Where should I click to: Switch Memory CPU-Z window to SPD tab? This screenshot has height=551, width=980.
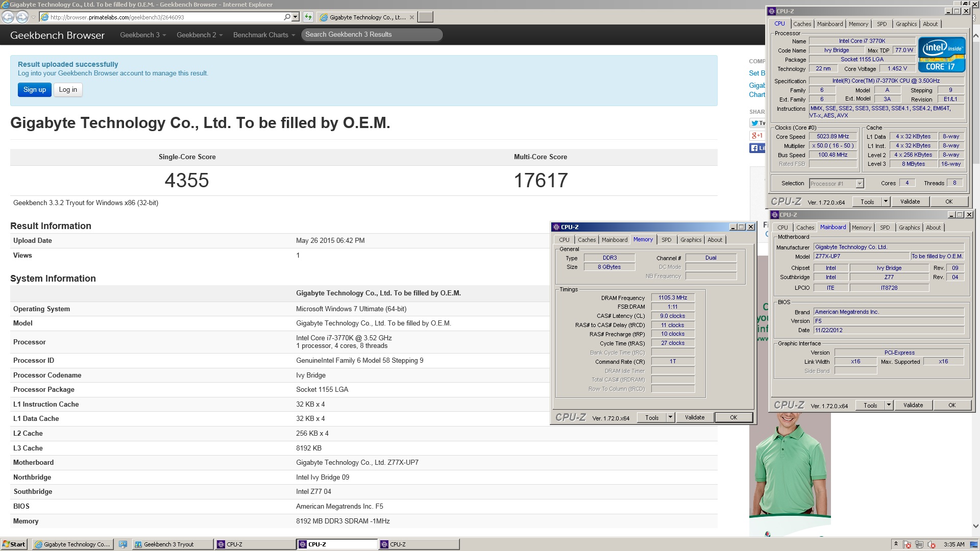(666, 240)
